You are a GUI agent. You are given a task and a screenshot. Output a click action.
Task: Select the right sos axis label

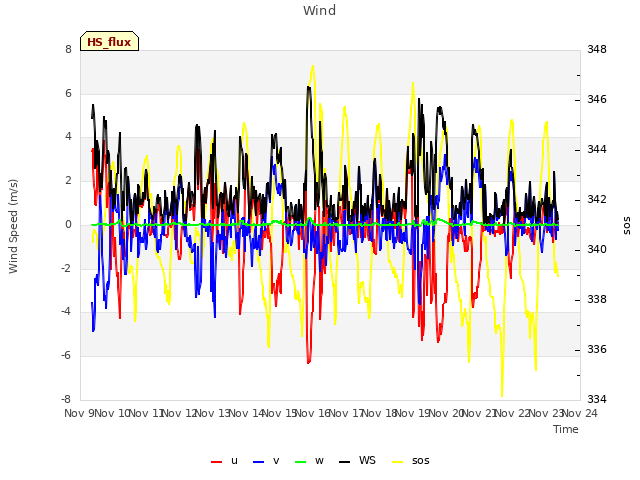coord(627,226)
